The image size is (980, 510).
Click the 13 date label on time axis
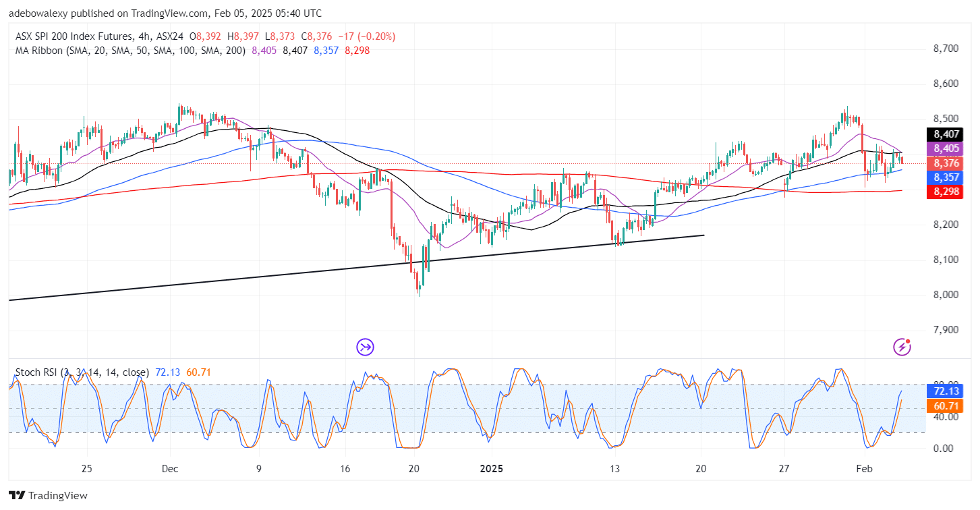pyautogui.click(x=614, y=469)
